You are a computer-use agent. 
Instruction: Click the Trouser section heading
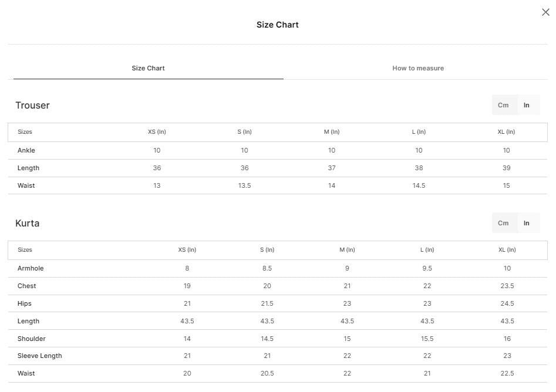(33, 105)
